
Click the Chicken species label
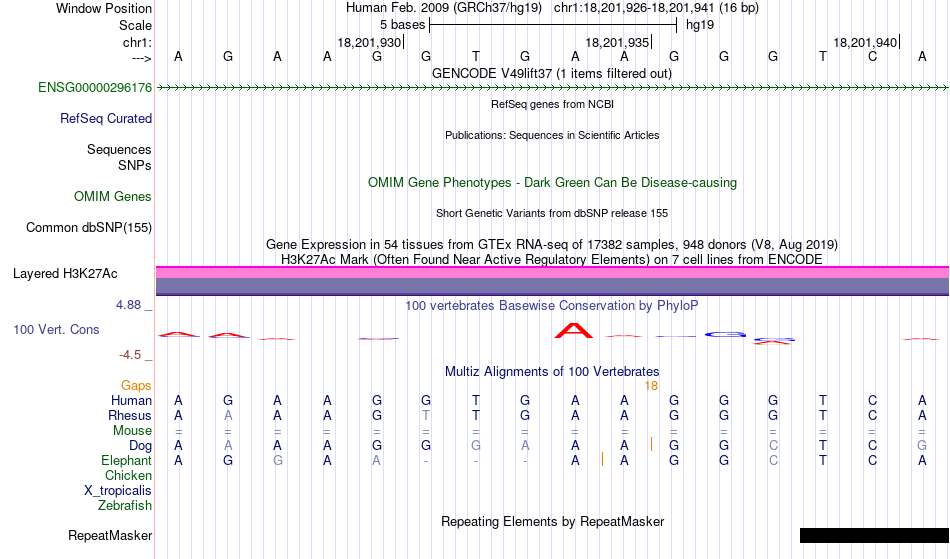point(128,475)
